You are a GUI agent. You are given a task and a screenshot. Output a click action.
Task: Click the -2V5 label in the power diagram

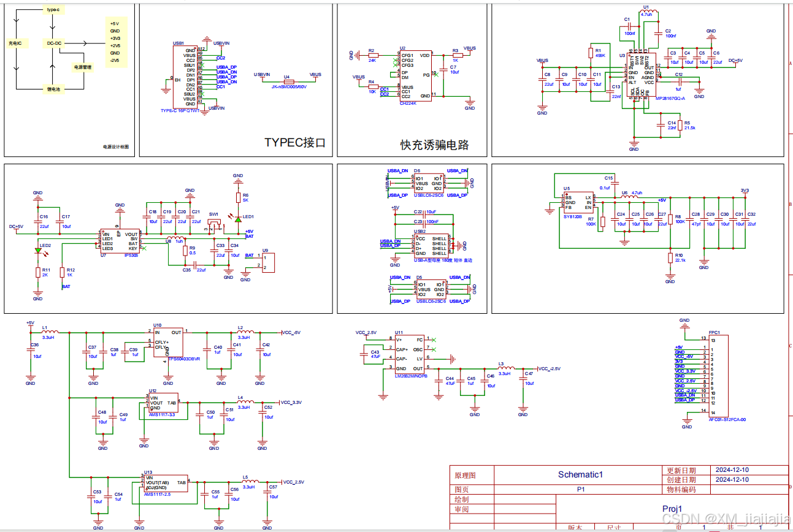pos(115,60)
